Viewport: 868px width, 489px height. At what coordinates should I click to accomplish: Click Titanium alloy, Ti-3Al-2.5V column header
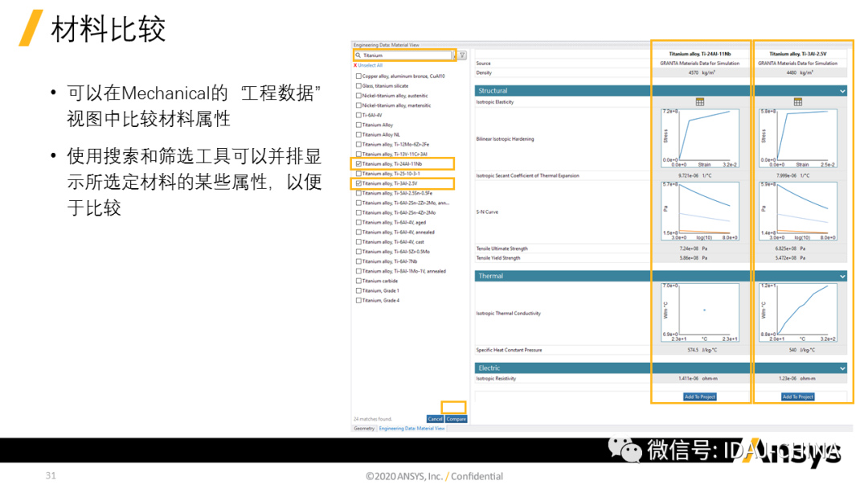tap(798, 54)
